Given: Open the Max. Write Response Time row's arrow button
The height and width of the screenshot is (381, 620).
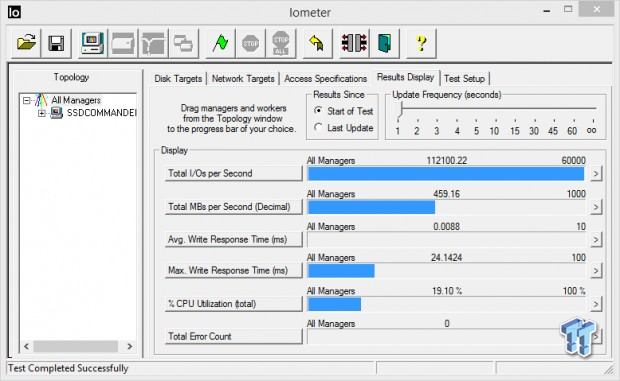Looking at the screenshot, I should (596, 271).
